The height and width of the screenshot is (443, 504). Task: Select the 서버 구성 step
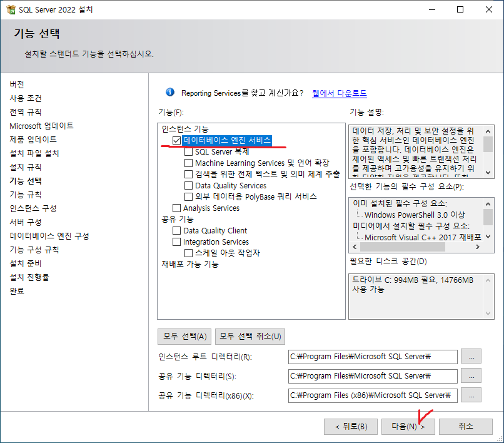coord(26,222)
